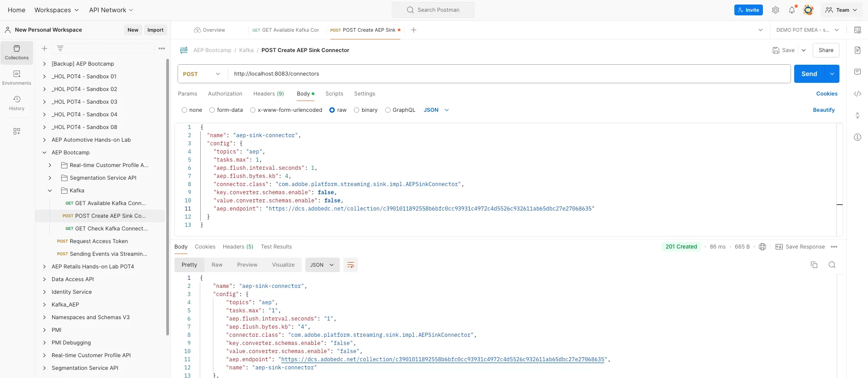Open the configure workspace sidebar grid icon

tap(17, 131)
